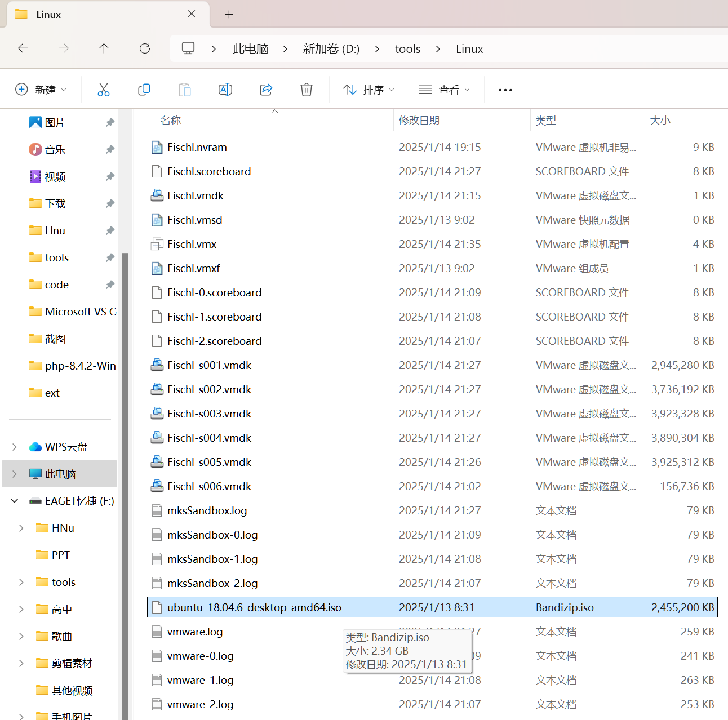Unpin the Hnu folder from quick access
Screen dimensions: 728x720
click(110, 230)
